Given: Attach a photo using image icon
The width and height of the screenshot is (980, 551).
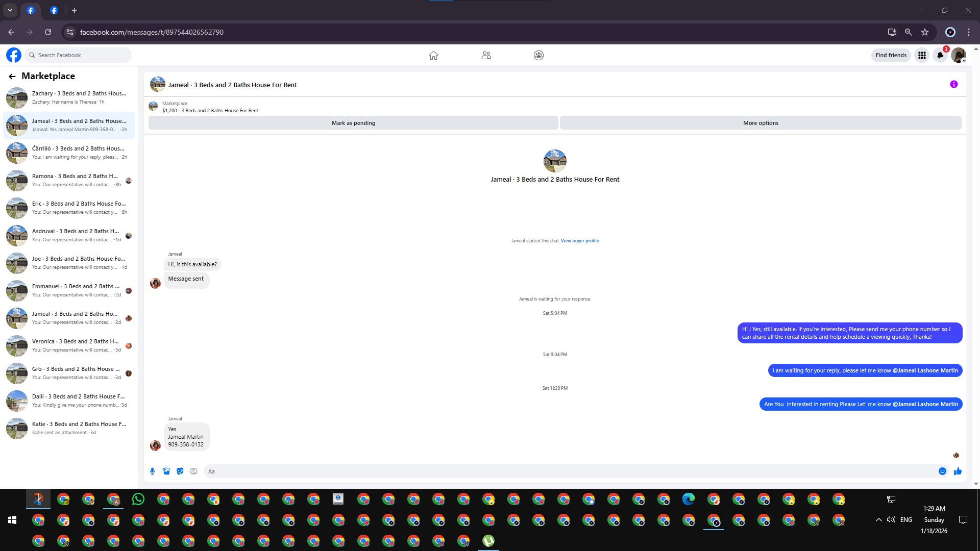Looking at the screenshot, I should coord(166,471).
